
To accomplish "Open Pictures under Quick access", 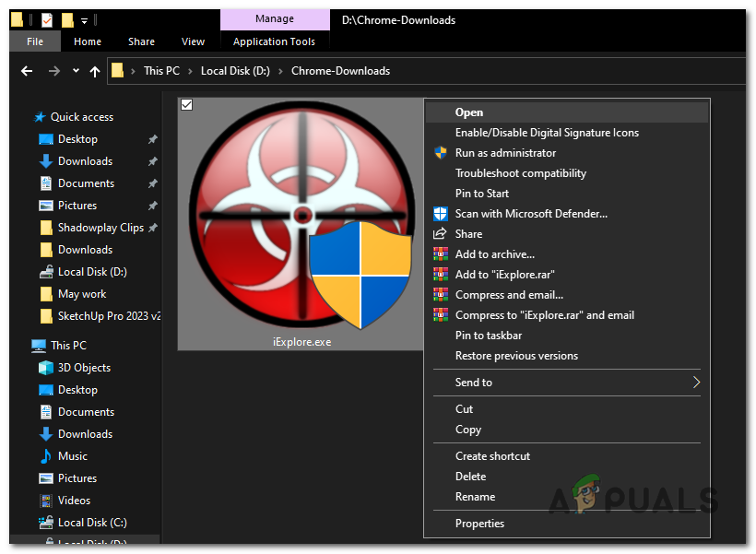I will (77, 206).
